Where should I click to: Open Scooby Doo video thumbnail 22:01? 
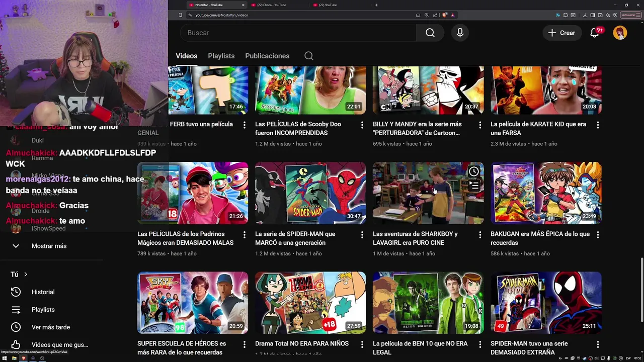point(310,90)
